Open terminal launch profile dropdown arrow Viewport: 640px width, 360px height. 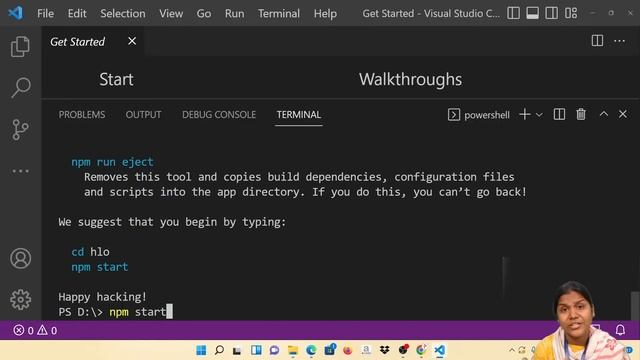click(x=539, y=115)
